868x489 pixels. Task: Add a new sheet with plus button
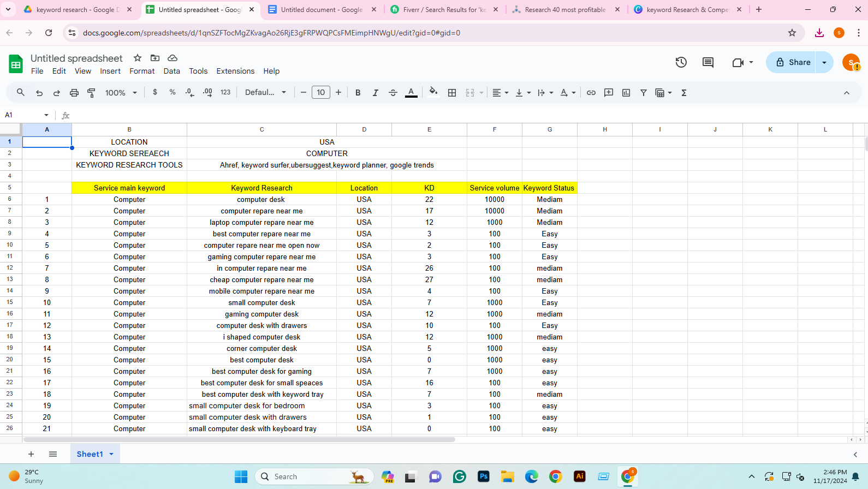[31, 454]
